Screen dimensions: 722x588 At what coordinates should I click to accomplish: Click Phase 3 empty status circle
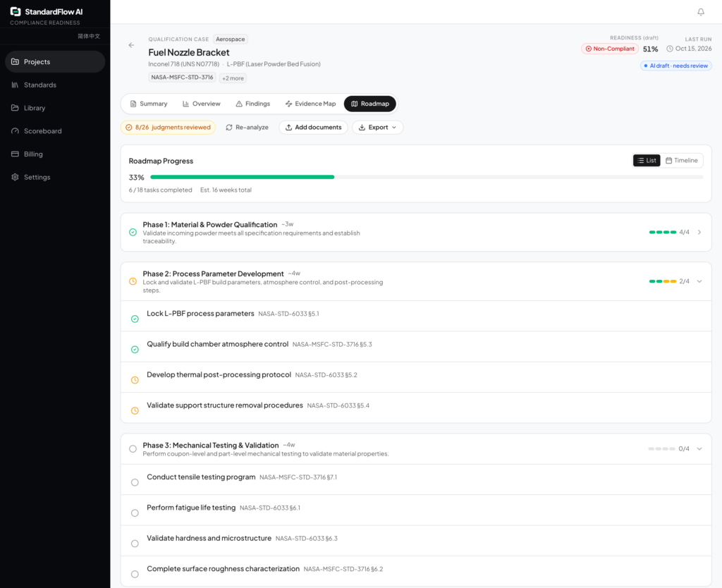[x=133, y=448]
